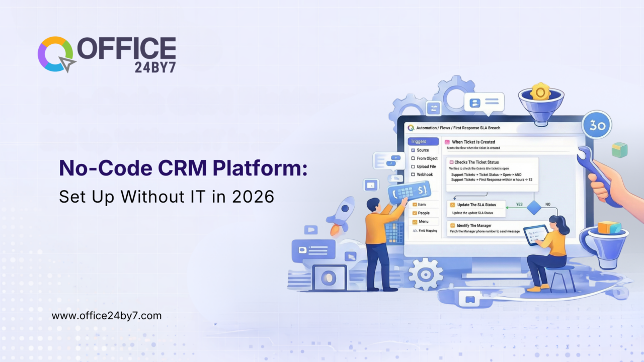Viewport: 644px width, 362px height.
Task: Click the YES branch of the decision diamond
Action: (x=519, y=204)
